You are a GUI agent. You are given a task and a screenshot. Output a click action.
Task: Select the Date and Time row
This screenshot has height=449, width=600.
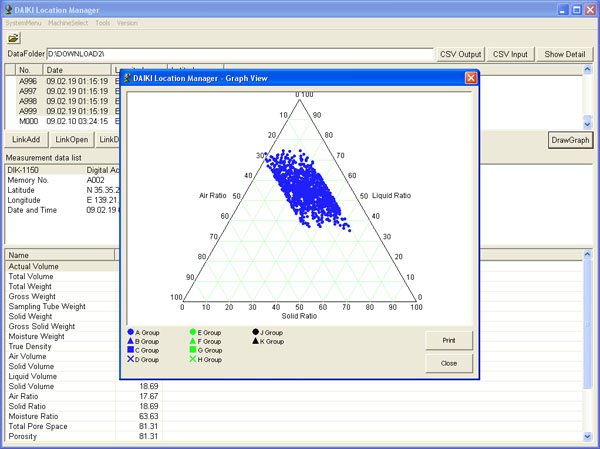(x=62, y=210)
